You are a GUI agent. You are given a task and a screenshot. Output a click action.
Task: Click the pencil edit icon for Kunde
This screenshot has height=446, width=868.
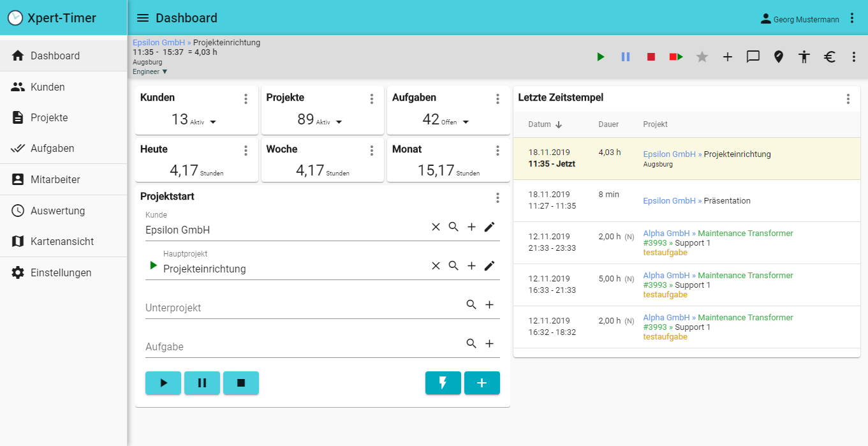pyautogui.click(x=489, y=227)
